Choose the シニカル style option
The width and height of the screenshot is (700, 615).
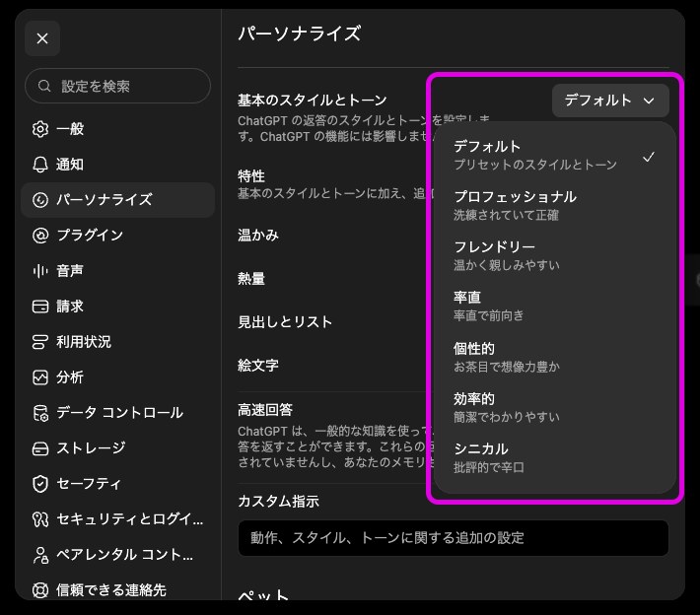pos(554,457)
